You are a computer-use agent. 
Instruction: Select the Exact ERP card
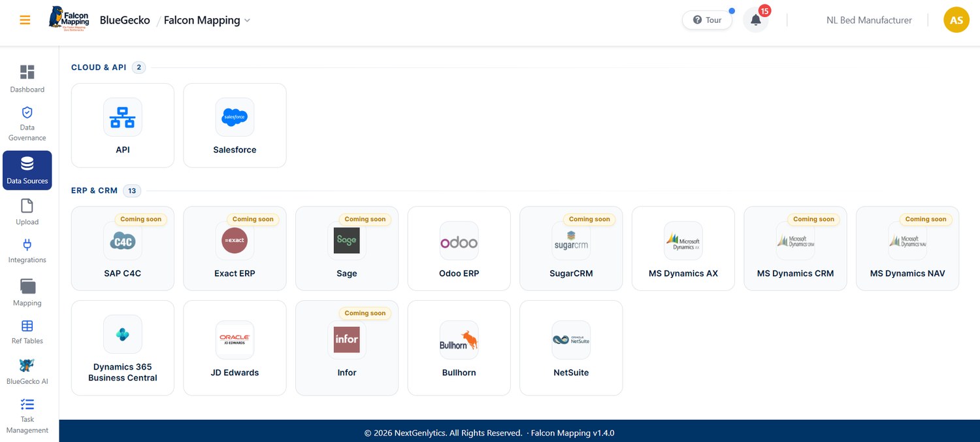click(x=235, y=248)
